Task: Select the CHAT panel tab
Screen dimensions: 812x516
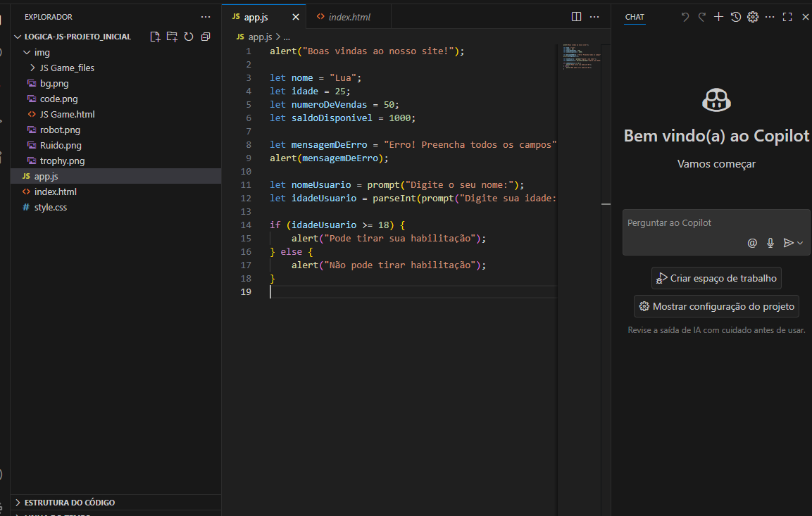Action: pyautogui.click(x=635, y=17)
